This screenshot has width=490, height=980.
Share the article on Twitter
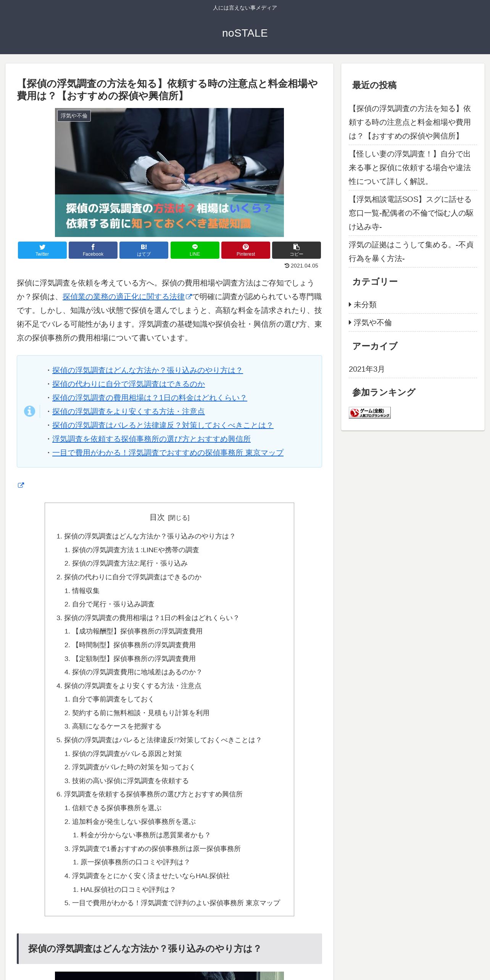click(x=42, y=250)
